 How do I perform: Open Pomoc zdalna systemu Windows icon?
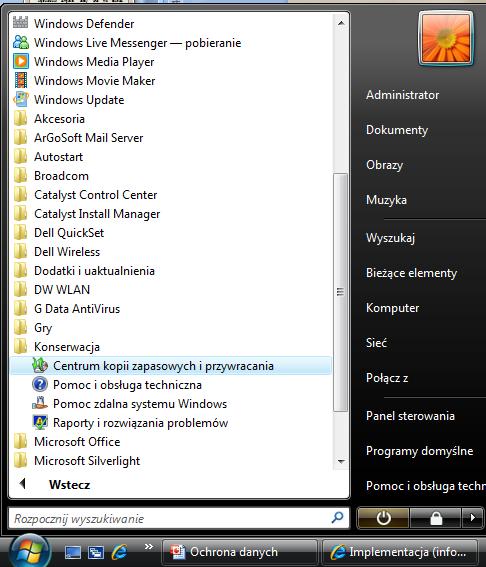(x=39, y=403)
